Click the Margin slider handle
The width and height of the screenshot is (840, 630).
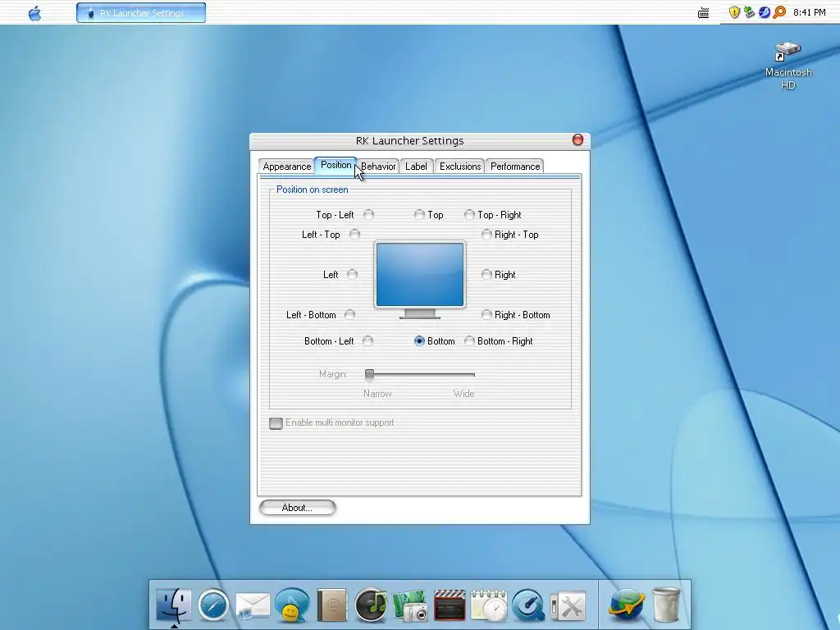[369, 375]
